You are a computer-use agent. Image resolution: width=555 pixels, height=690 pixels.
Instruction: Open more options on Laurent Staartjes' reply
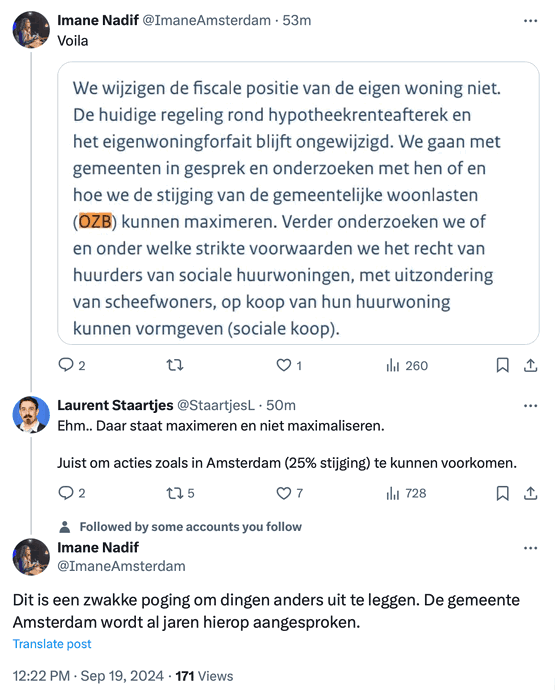530,405
